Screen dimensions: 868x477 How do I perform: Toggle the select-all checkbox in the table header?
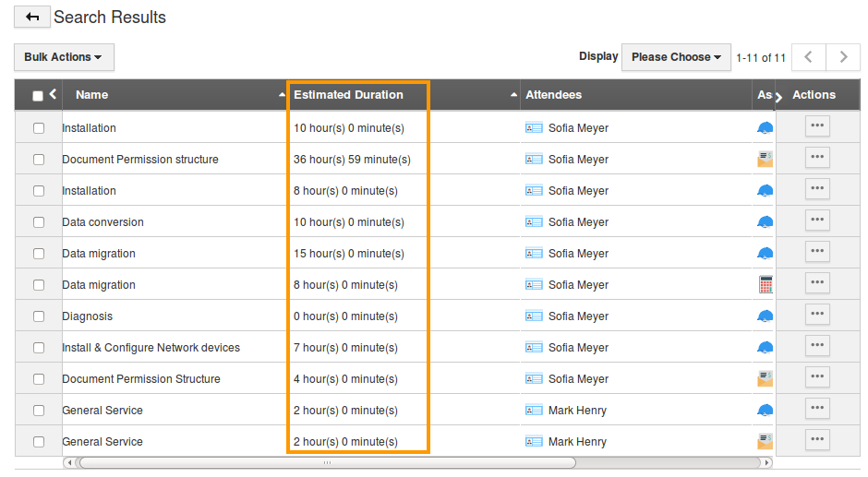38,96
